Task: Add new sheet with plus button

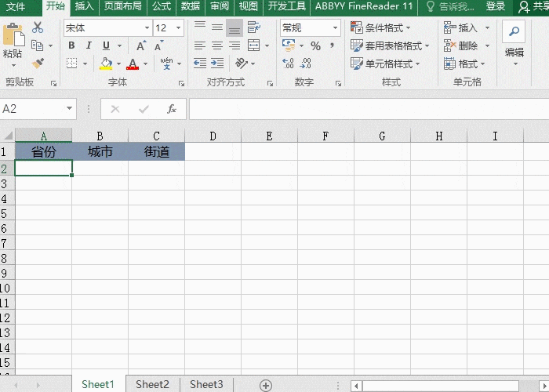Action: point(266,386)
